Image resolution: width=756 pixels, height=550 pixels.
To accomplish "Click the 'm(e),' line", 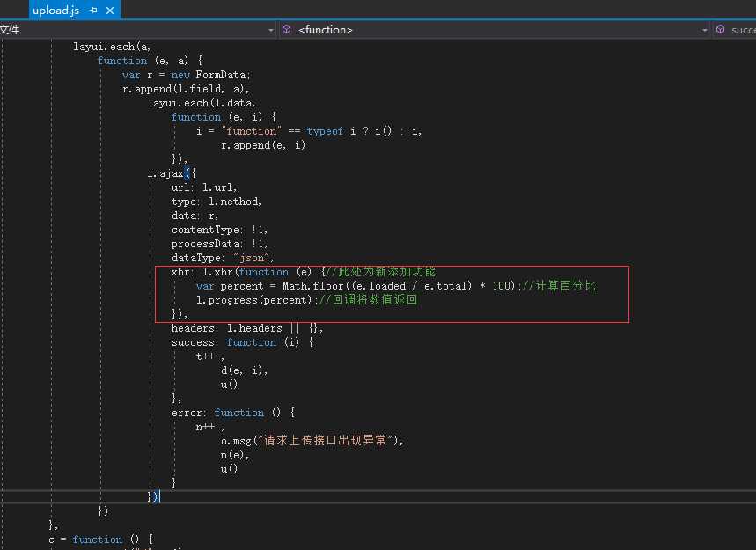I will pos(235,455).
